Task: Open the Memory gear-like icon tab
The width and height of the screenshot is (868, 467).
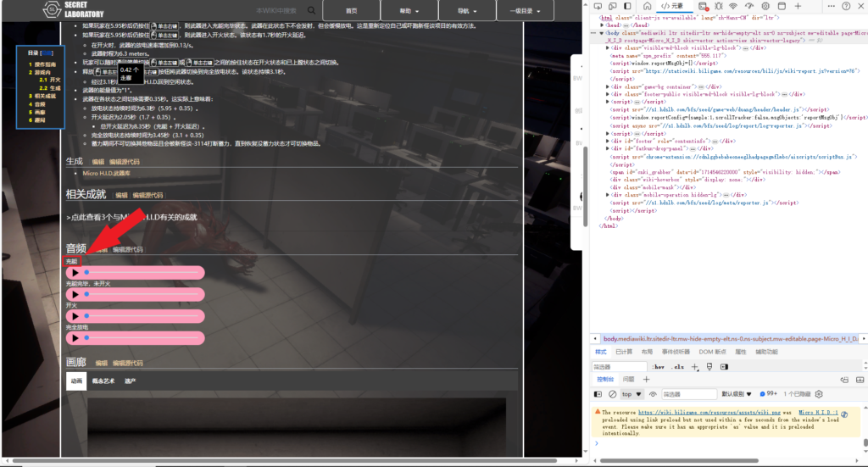Action: pyautogui.click(x=765, y=6)
